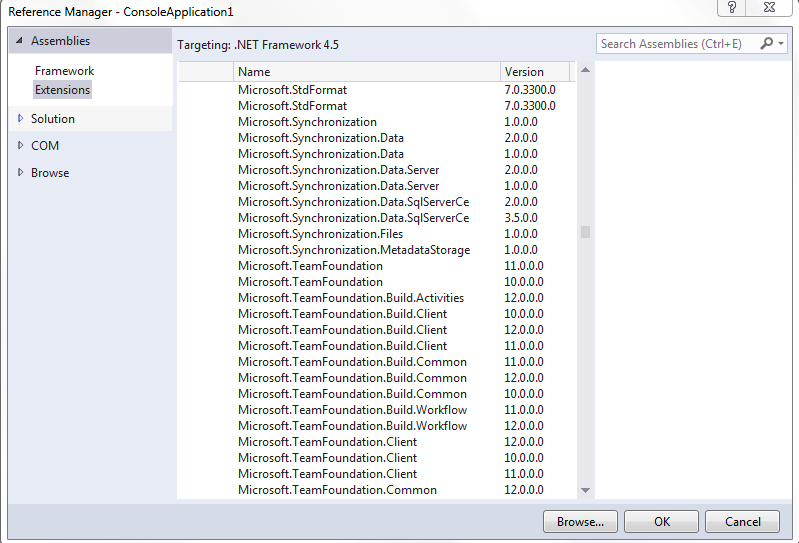This screenshot has width=799, height=543.
Task: Click the Cancel button
Action: pos(742,522)
